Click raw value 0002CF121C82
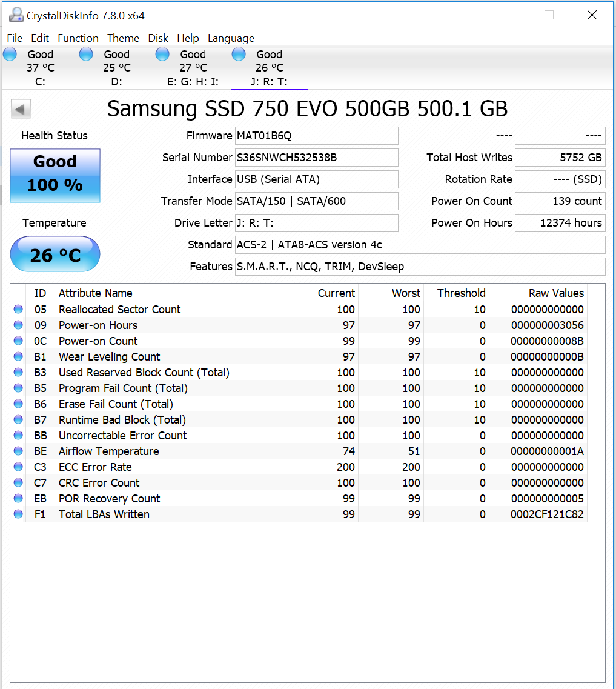616x689 pixels. (547, 514)
